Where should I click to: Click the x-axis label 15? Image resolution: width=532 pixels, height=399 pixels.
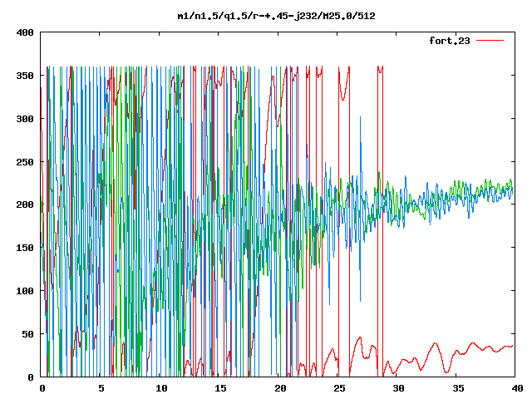pos(221,388)
